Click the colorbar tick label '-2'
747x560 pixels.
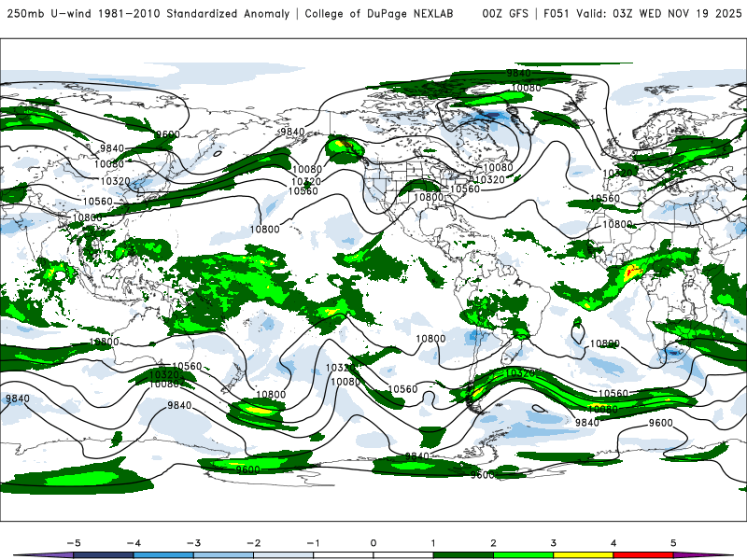tap(253, 543)
